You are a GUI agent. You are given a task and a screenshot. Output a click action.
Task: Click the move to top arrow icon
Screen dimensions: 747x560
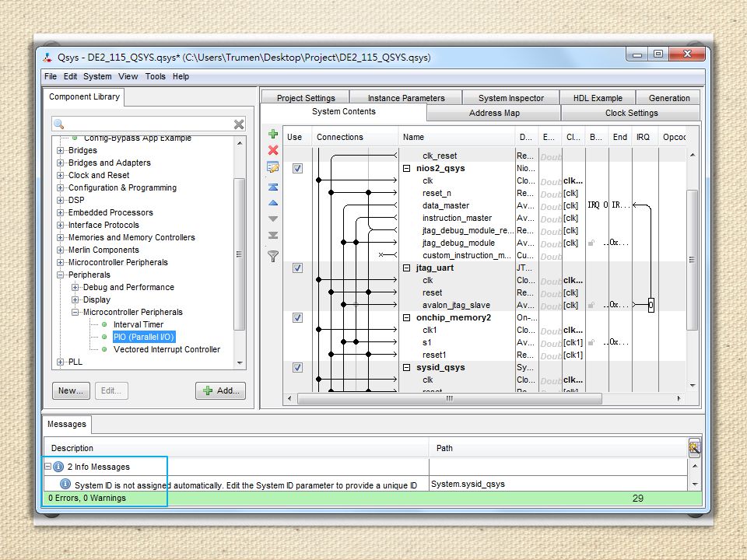[273, 187]
